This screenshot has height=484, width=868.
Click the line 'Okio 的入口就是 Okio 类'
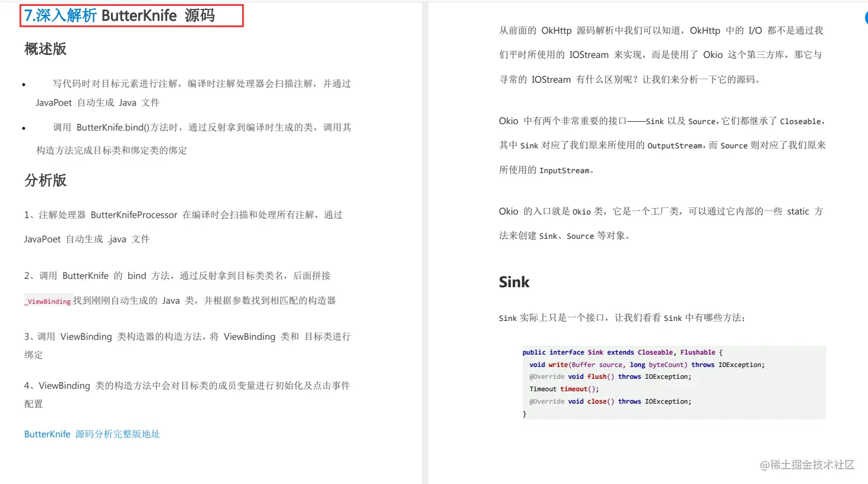(661, 212)
